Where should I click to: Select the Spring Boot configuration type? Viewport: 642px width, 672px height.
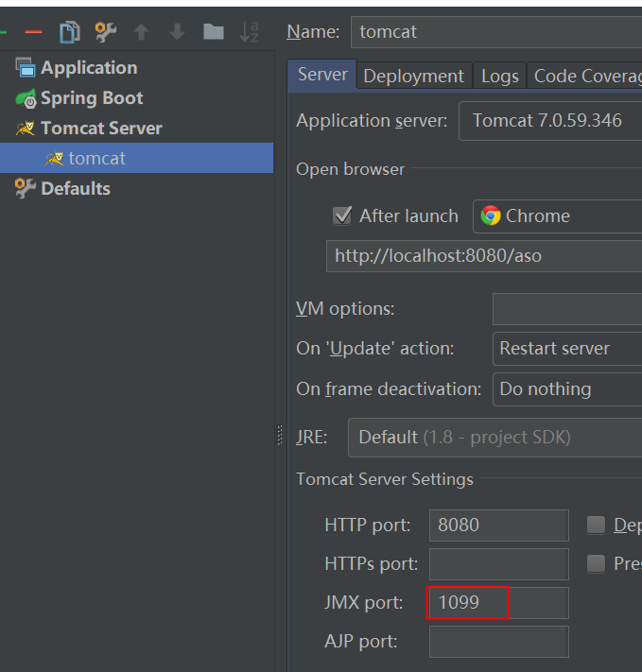coord(92,98)
